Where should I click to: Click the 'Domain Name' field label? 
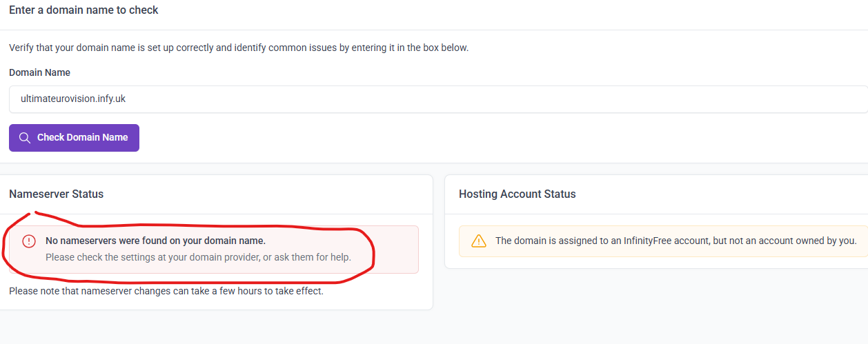tap(39, 72)
